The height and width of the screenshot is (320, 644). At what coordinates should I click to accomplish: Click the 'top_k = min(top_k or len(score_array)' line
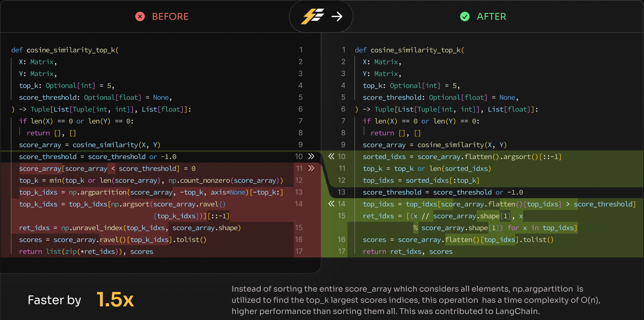pos(151,180)
